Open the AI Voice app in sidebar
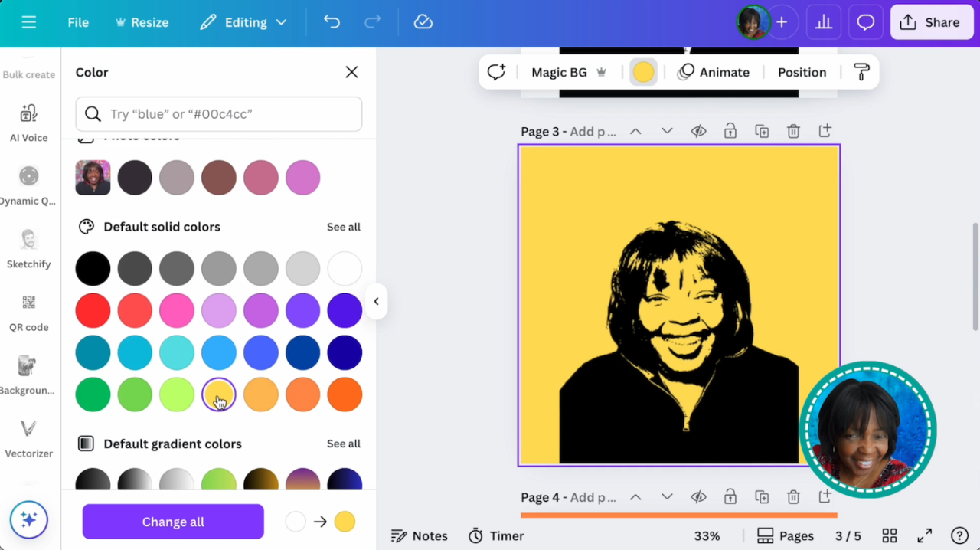Screen dimensions: 980x550 click(28, 123)
